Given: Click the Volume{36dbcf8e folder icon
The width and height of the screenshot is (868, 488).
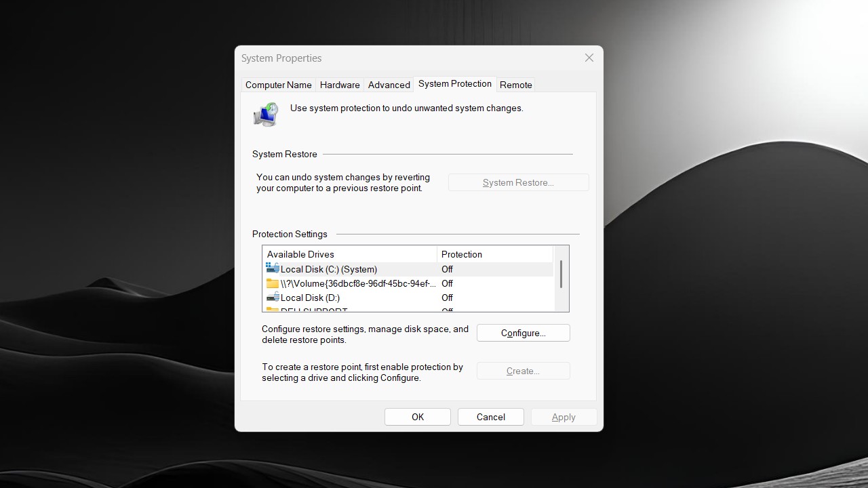Looking at the screenshot, I should [273, 283].
